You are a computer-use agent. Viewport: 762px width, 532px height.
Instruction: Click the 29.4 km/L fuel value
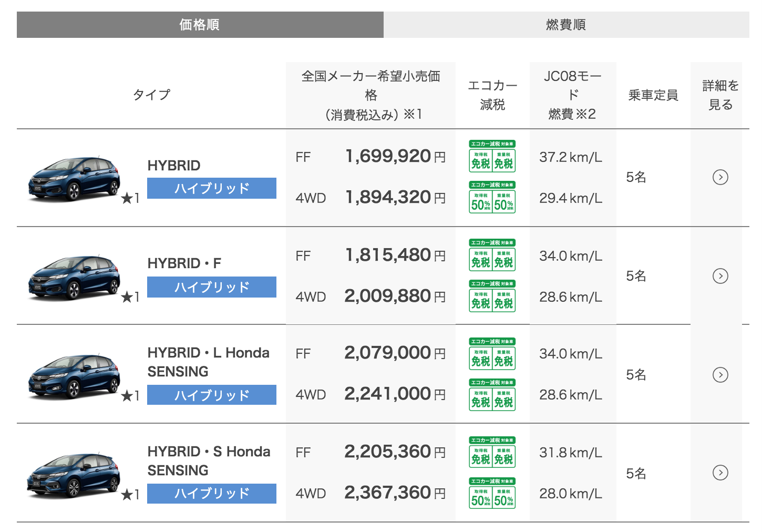[571, 198]
